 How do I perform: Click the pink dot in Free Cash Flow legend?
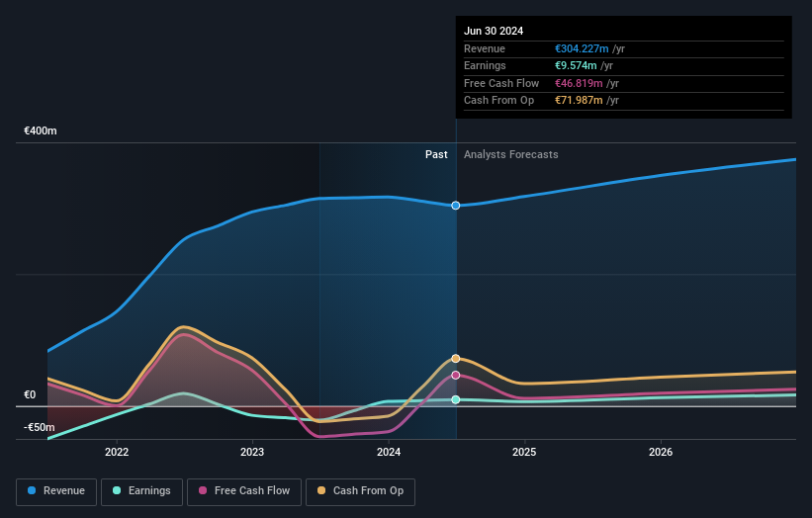pos(203,490)
